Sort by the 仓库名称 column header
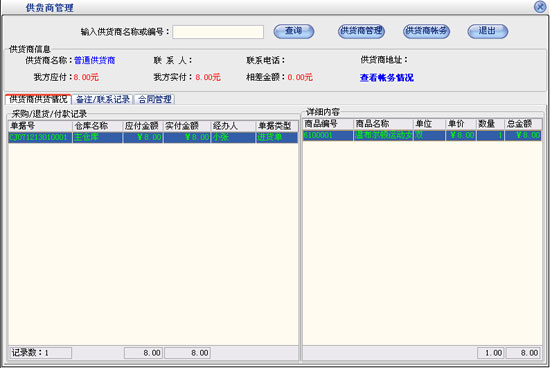 pos(97,126)
